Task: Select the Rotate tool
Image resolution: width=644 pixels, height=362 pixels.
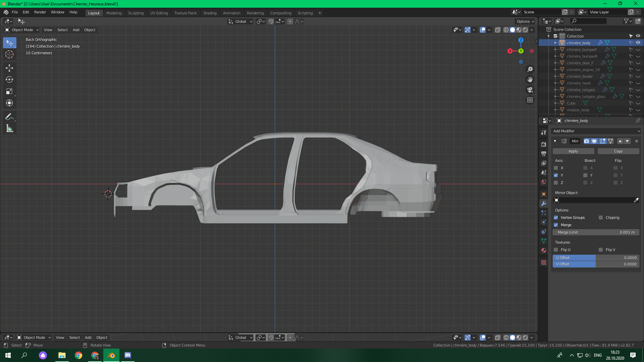Action: pyautogui.click(x=9, y=80)
